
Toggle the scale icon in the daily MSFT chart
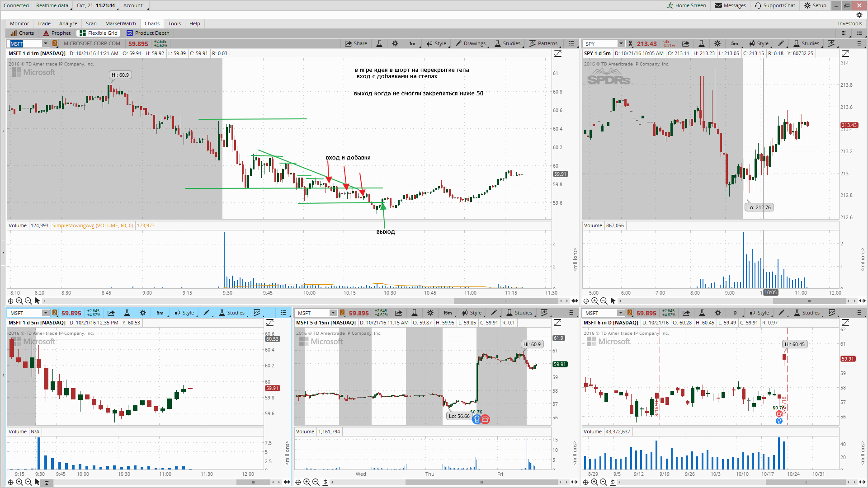click(845, 323)
